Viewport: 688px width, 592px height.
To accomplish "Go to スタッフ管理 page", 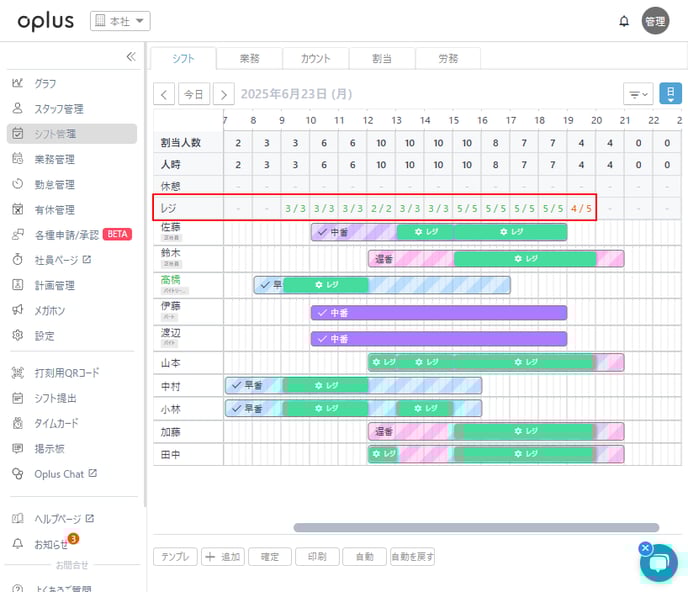I will (58, 108).
